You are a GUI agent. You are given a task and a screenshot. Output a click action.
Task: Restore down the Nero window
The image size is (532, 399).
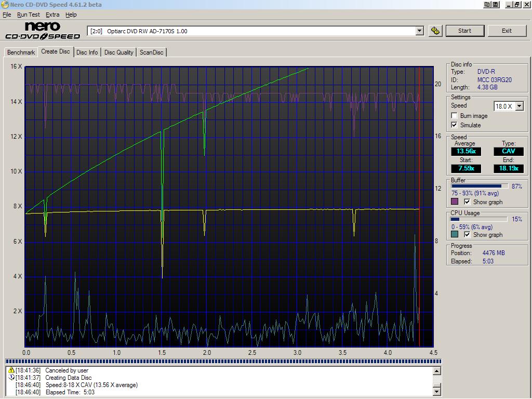[517, 5]
